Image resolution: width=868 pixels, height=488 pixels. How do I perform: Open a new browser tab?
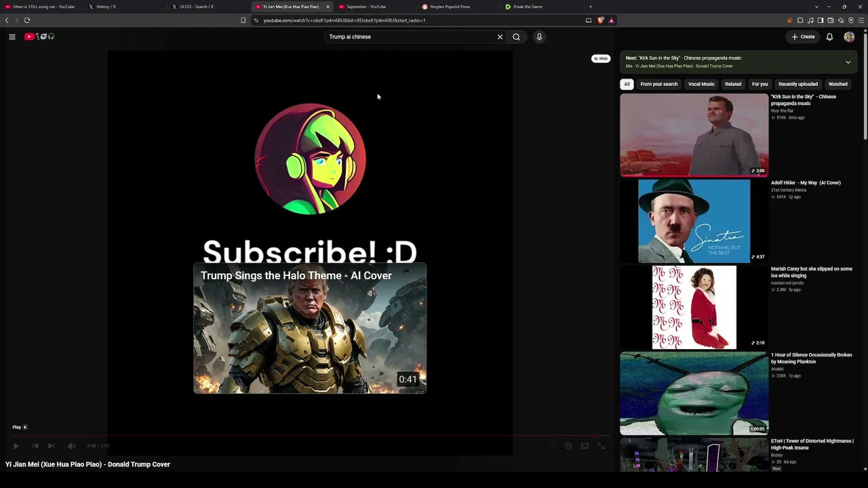click(x=591, y=7)
